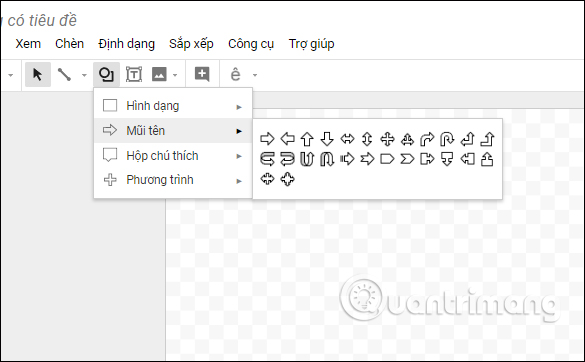
Task: Expand the Hộp chú thích submenu
Action: click(173, 156)
